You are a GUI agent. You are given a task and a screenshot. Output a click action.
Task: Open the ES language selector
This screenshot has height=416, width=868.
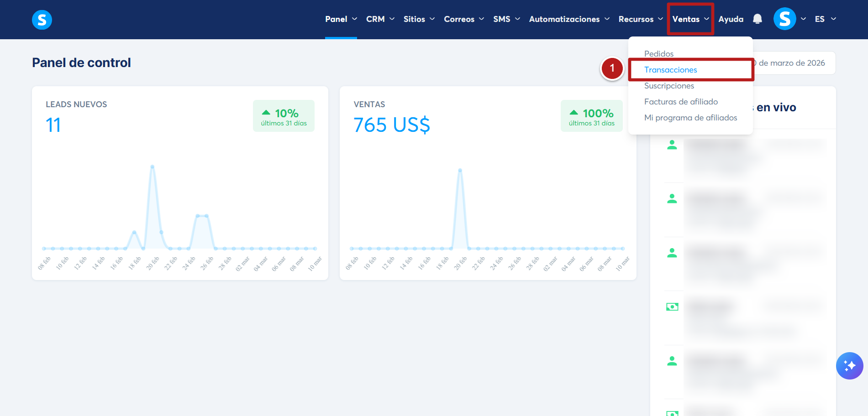825,19
